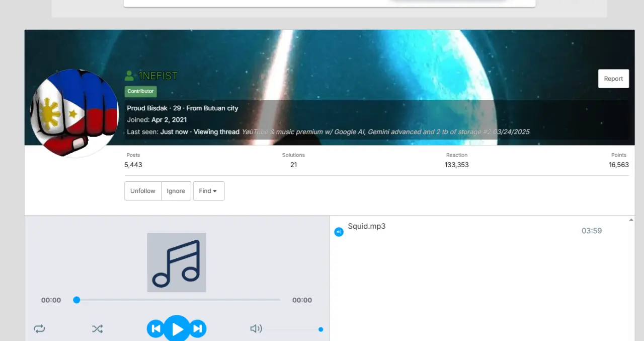
Task: Open the YouTube & music premium thread link
Action: coord(385,132)
